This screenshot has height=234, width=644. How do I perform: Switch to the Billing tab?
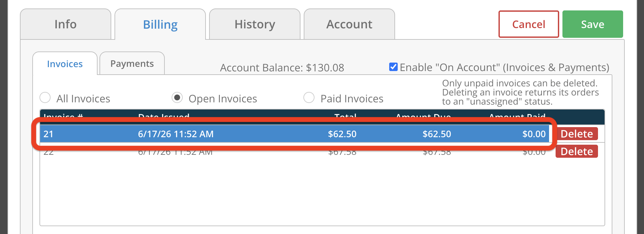coord(160,24)
